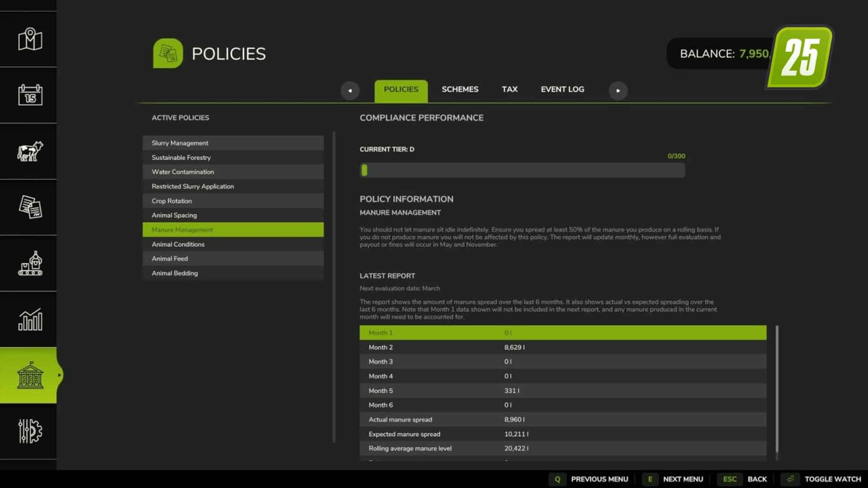Open the map page in the sidebar
868x488 pixels.
click(30, 39)
